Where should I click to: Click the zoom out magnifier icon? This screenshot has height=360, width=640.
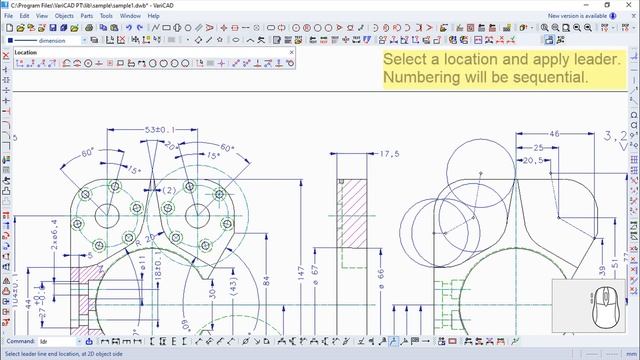click(556, 28)
